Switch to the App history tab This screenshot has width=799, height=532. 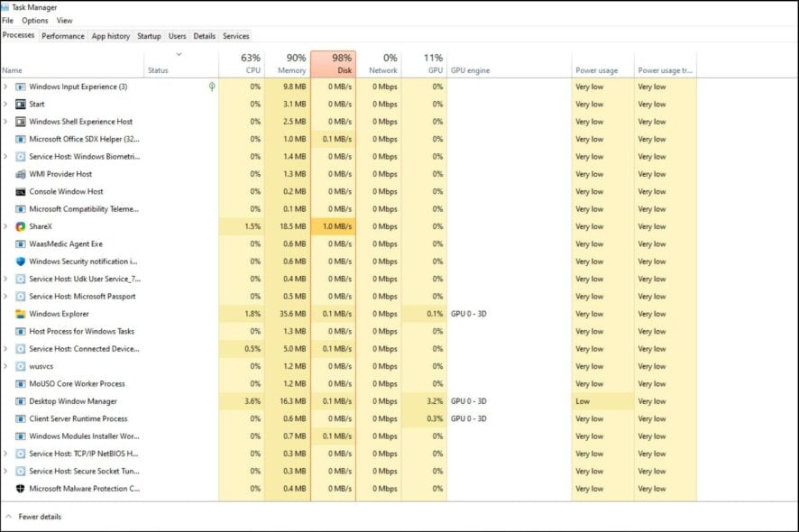click(x=111, y=36)
